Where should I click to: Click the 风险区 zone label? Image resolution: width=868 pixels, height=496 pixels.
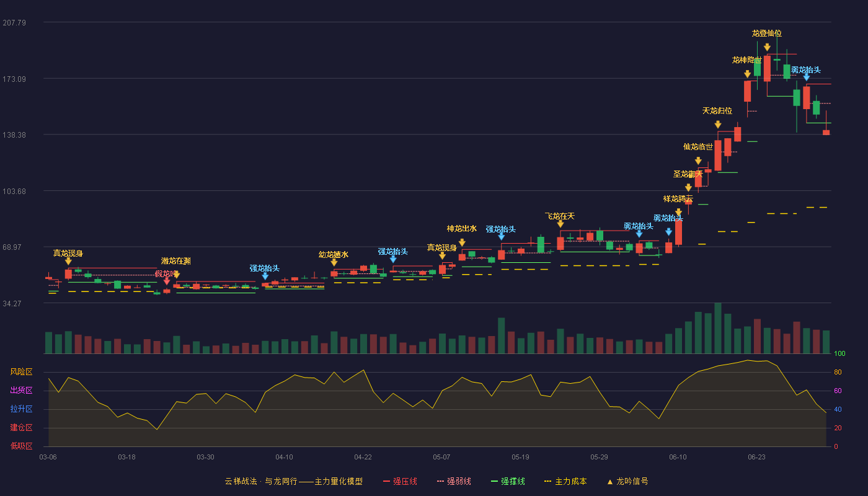click(22, 372)
